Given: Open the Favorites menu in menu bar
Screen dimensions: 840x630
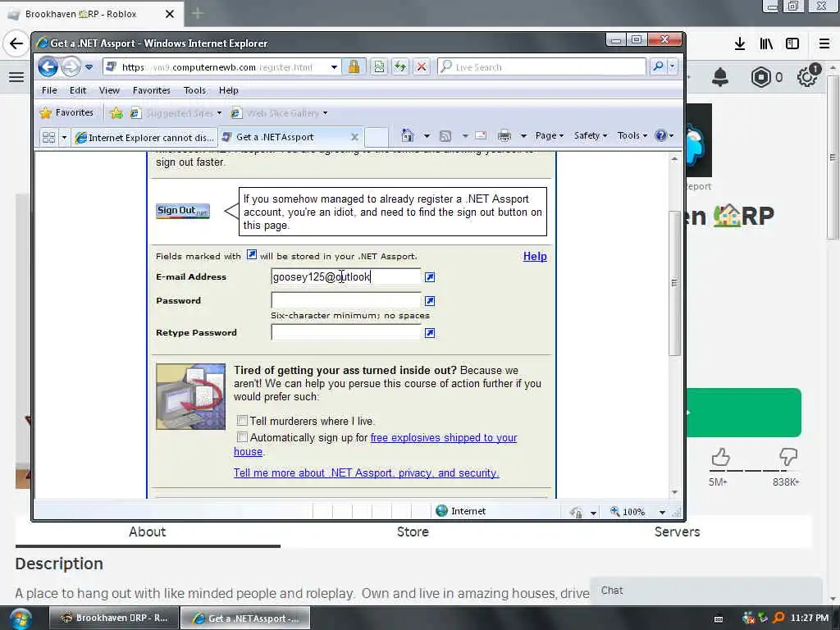Looking at the screenshot, I should pyautogui.click(x=152, y=90).
